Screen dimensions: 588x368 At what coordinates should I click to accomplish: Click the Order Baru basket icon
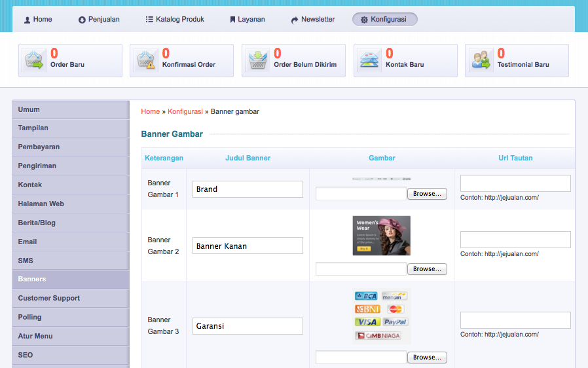[x=34, y=60]
